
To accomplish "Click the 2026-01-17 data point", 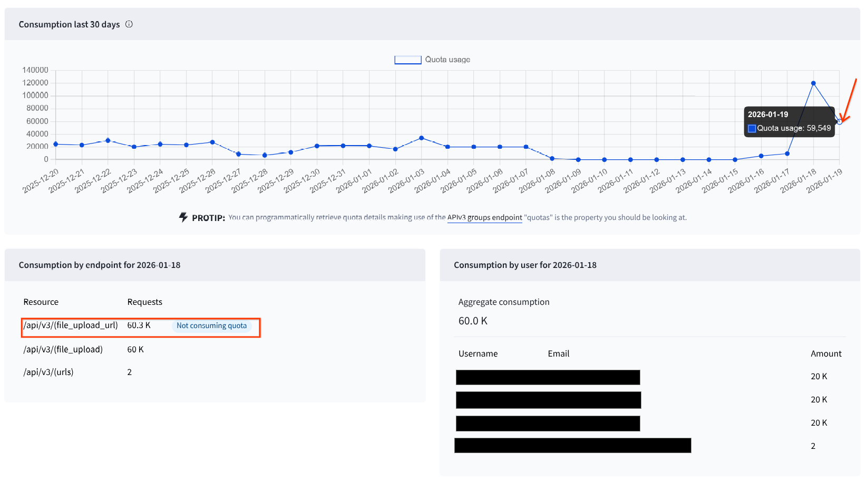I will (x=787, y=153).
